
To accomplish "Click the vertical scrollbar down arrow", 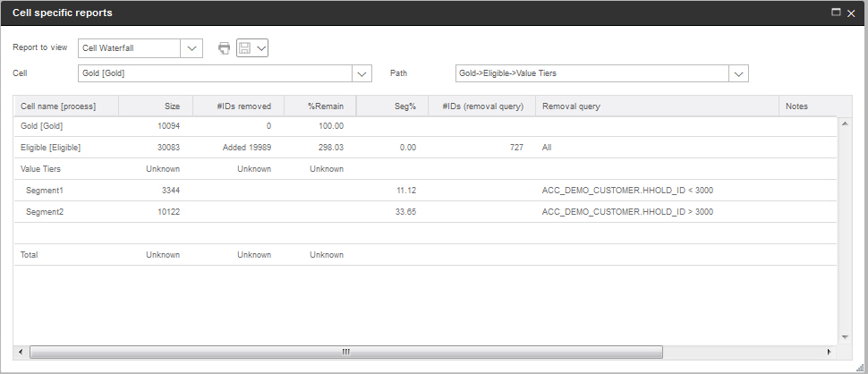I will point(845,336).
